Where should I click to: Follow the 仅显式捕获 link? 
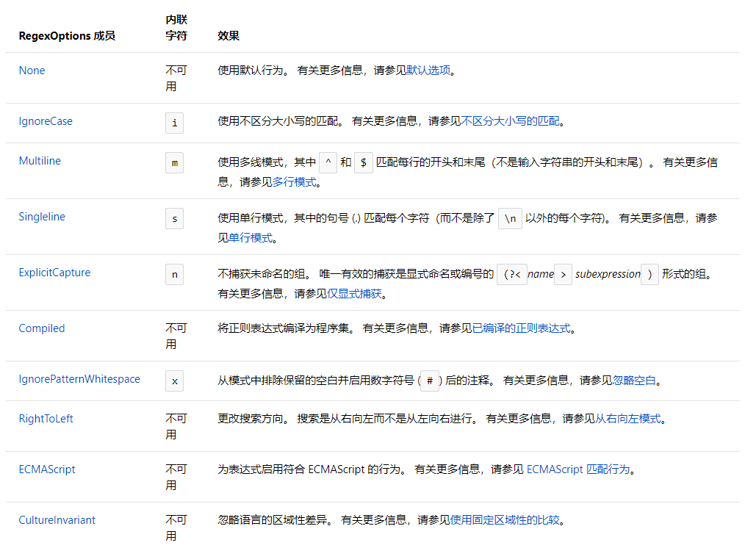(x=354, y=294)
